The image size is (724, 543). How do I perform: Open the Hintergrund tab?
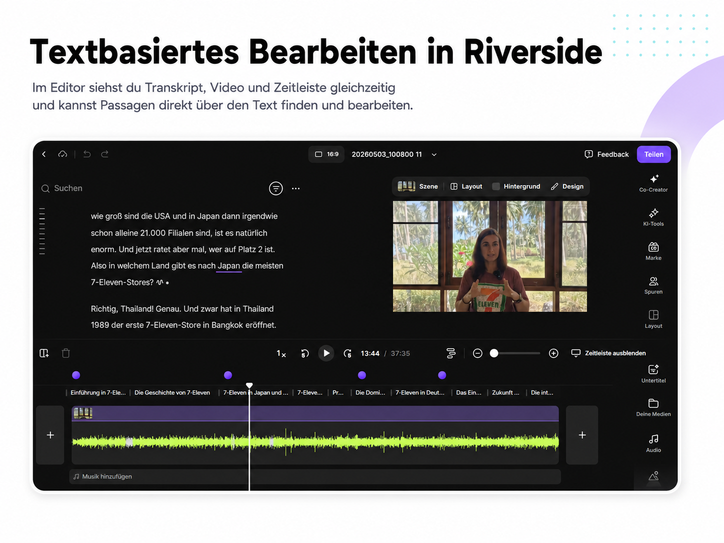pos(516,187)
